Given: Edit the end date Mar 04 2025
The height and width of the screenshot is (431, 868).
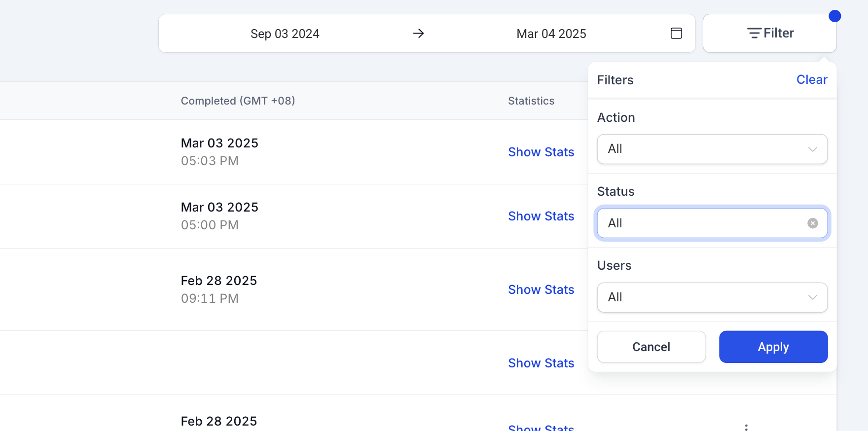Looking at the screenshot, I should click(551, 34).
